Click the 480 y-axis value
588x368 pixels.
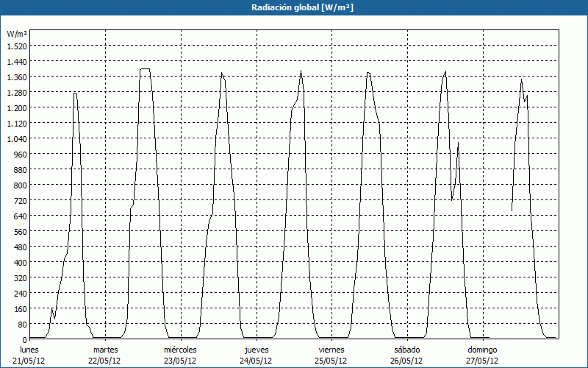(18, 247)
